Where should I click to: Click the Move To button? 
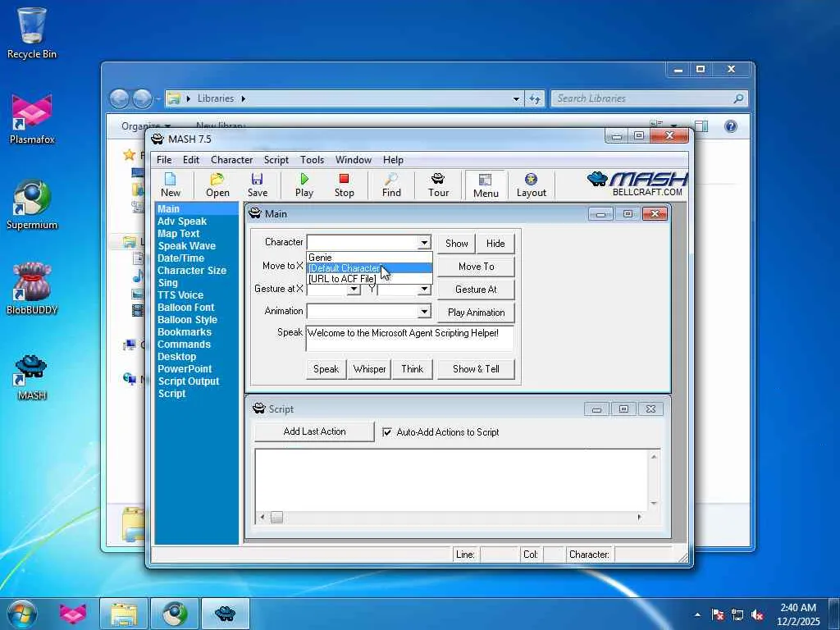coord(477,267)
